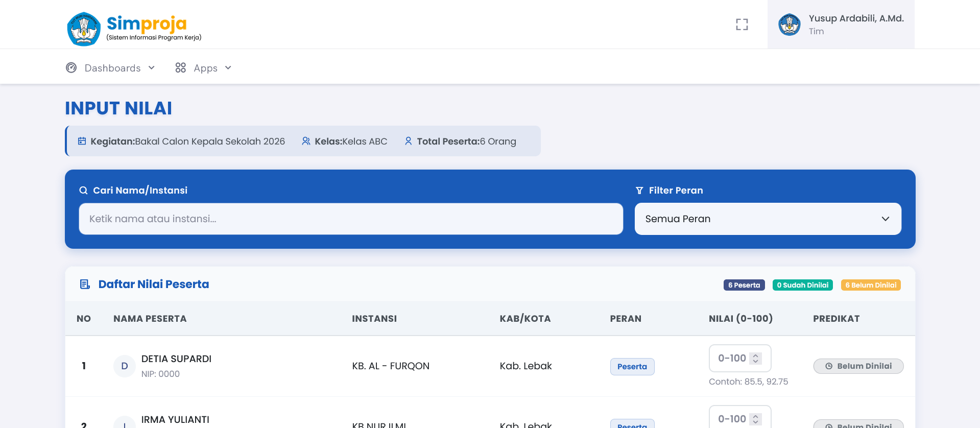
Task: Click the NO column header
Action: click(84, 319)
